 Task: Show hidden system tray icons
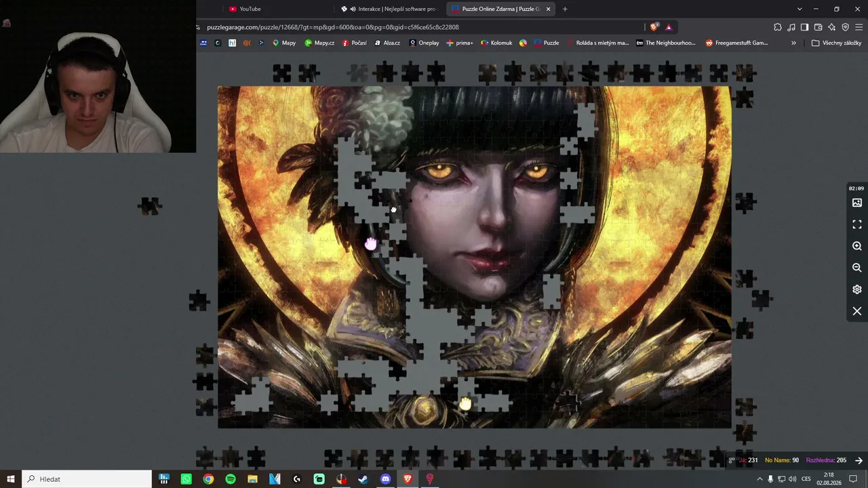759,479
